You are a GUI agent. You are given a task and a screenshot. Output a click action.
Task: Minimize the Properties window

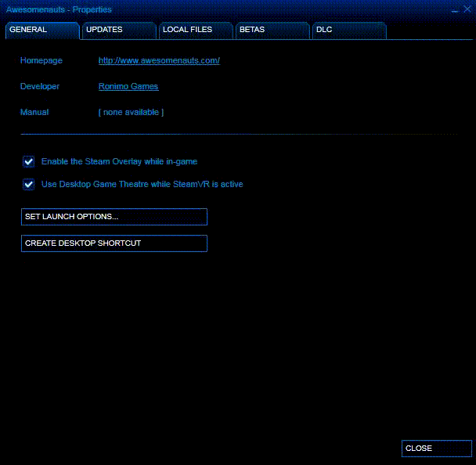point(454,10)
